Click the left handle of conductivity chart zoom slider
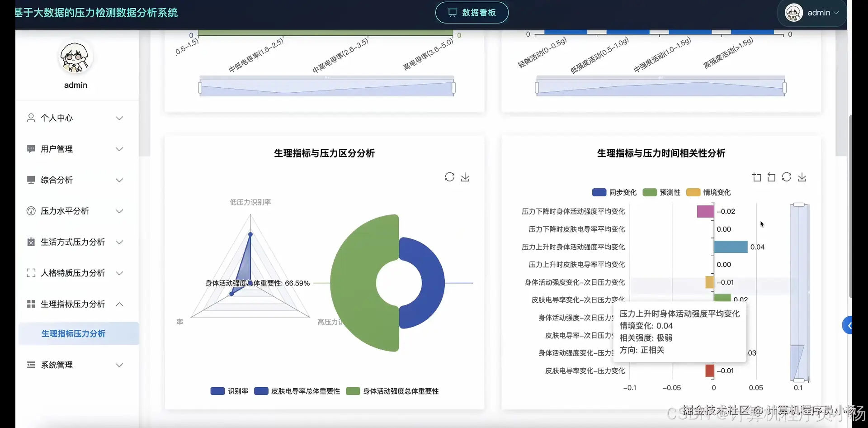Viewport: 868px width, 428px height. point(200,88)
